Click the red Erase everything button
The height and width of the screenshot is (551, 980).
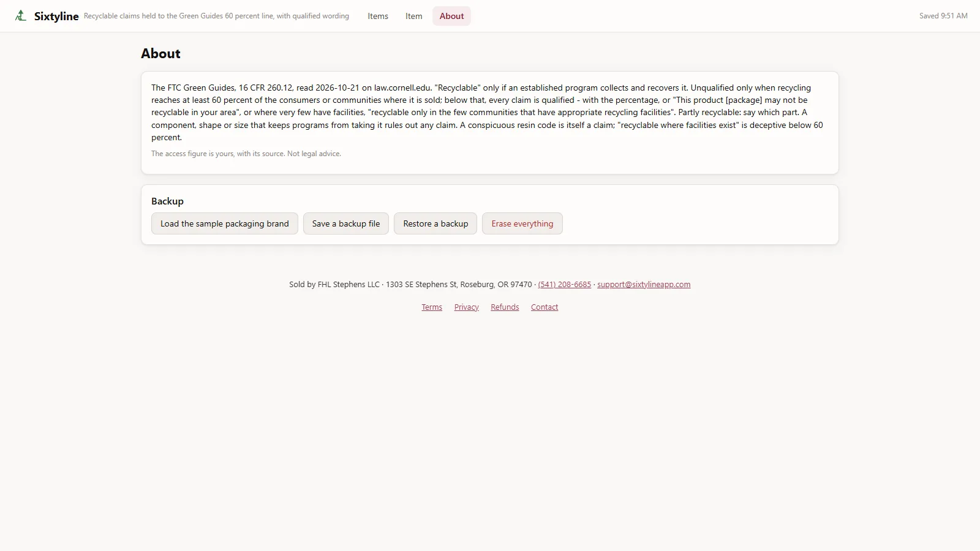[x=522, y=223]
